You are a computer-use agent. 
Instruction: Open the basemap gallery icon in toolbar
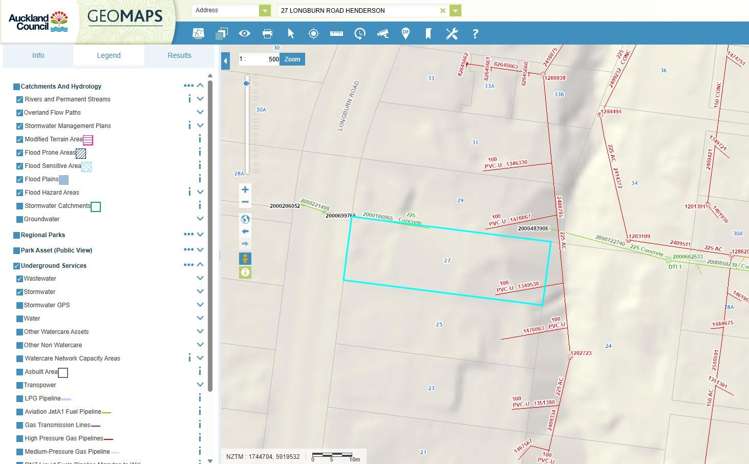click(x=198, y=33)
